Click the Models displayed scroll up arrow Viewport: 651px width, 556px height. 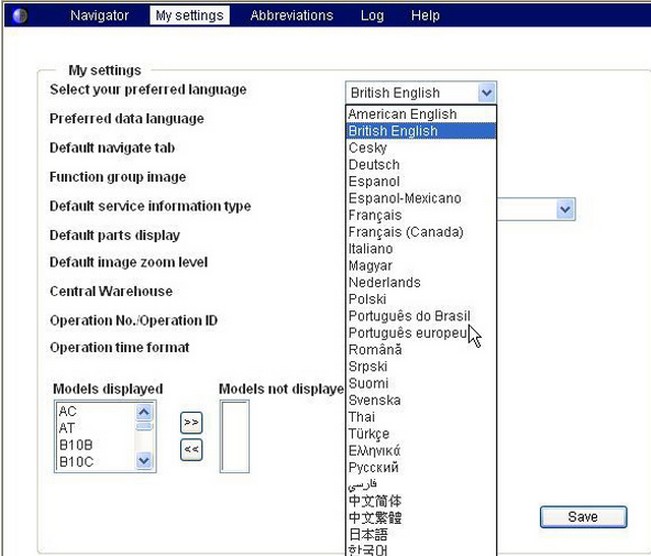click(x=144, y=412)
